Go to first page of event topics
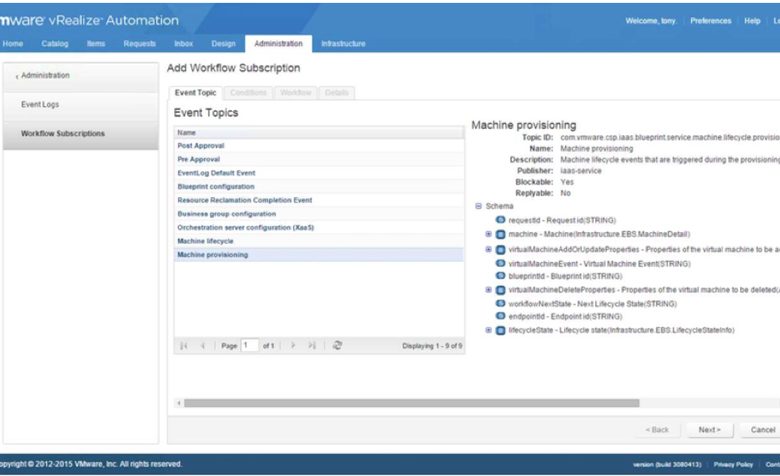 [184, 345]
